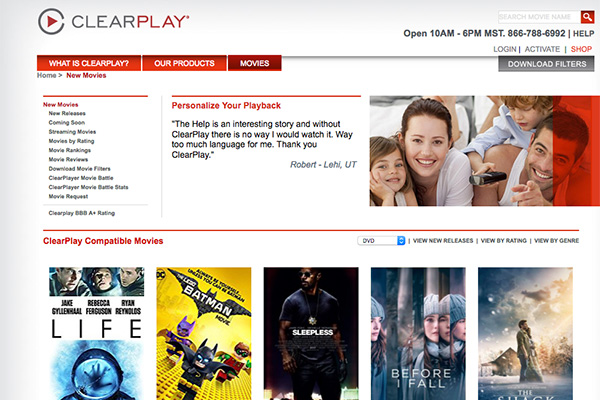The image size is (600, 400).
Task: Open Movie Rankings in sidebar
Action: point(70,150)
